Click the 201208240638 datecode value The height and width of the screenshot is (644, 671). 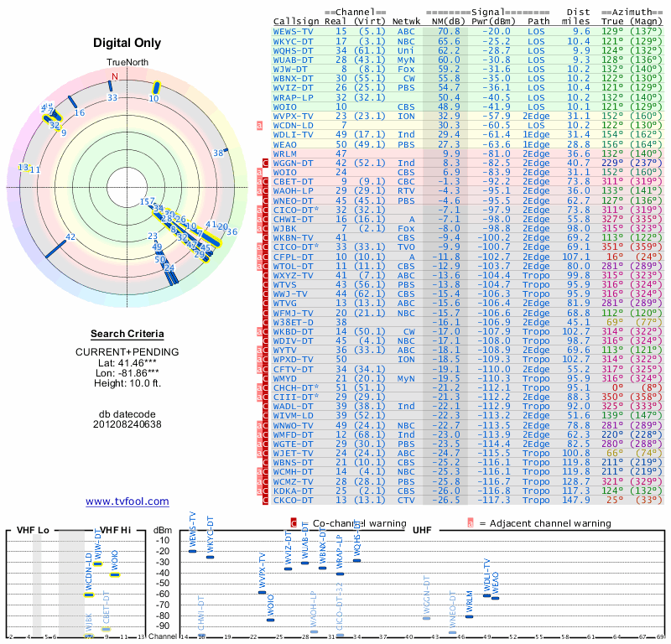(127, 424)
